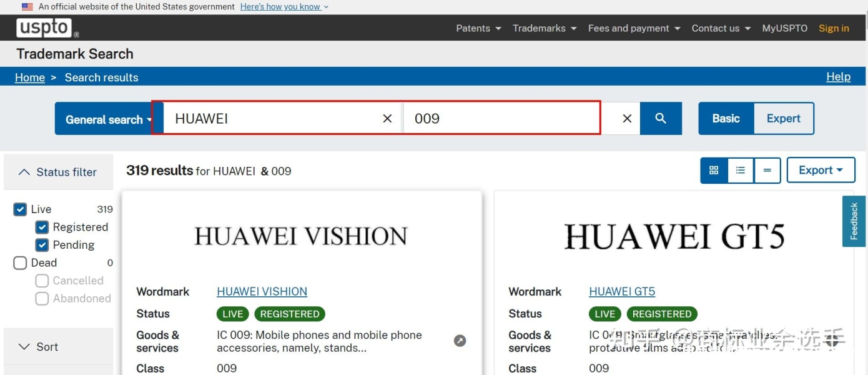Collapse the Status filter section
Image resolution: width=868 pixels, height=375 pixels.
coord(58,172)
